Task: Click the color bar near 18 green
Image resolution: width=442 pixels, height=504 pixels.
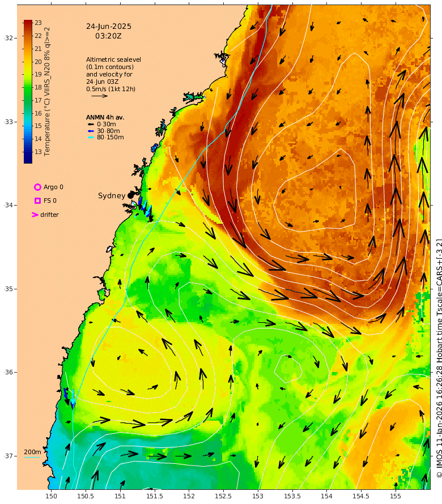Action: (28, 87)
